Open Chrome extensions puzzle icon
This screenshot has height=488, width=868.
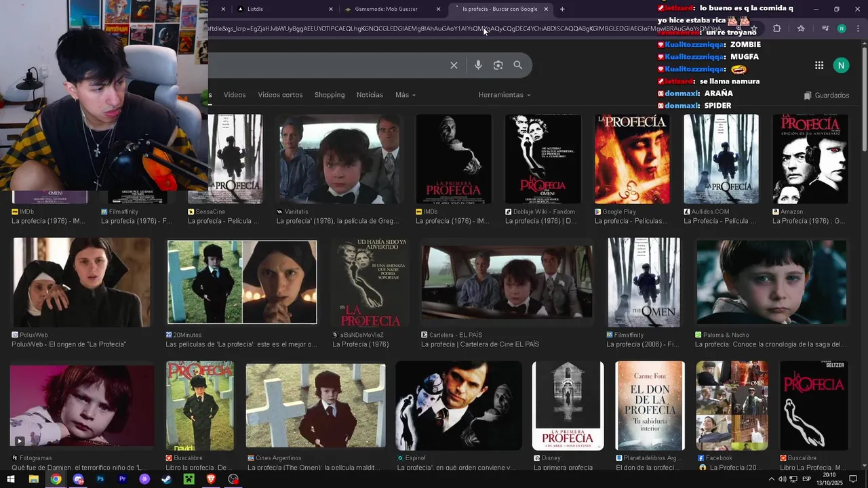(x=777, y=28)
